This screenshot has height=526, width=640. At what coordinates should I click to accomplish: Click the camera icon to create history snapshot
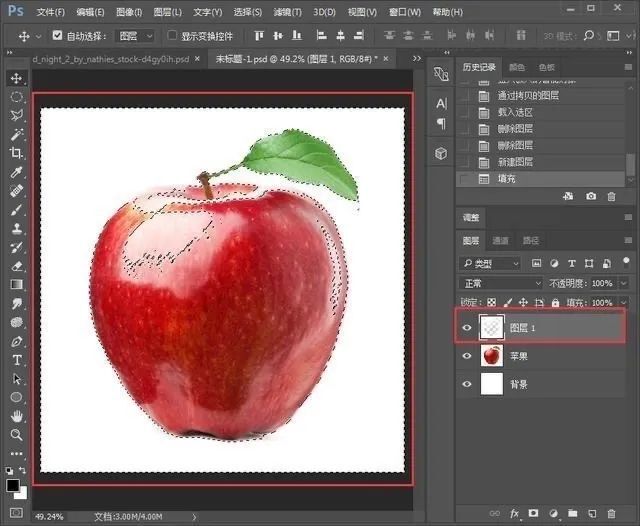591,196
